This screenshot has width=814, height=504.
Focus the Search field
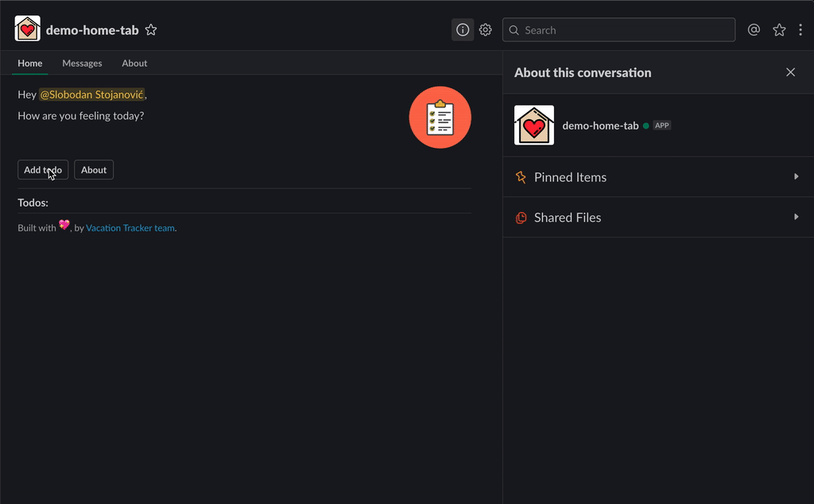(x=618, y=30)
